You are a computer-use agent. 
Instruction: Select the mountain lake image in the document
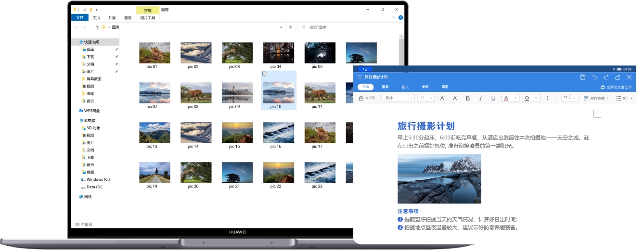click(x=439, y=179)
